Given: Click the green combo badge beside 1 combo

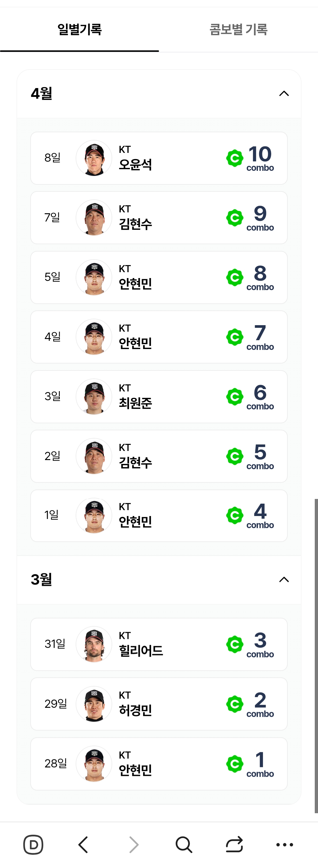Looking at the screenshot, I should coord(235,763).
